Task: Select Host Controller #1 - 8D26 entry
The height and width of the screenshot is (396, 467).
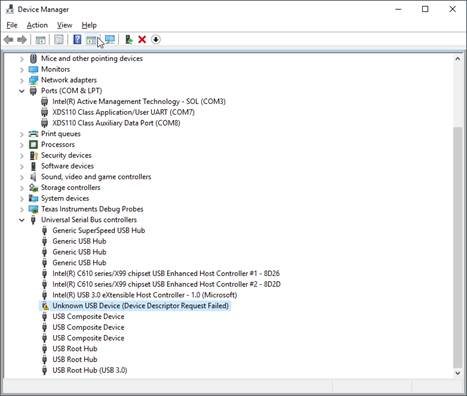Action: [x=166, y=273]
